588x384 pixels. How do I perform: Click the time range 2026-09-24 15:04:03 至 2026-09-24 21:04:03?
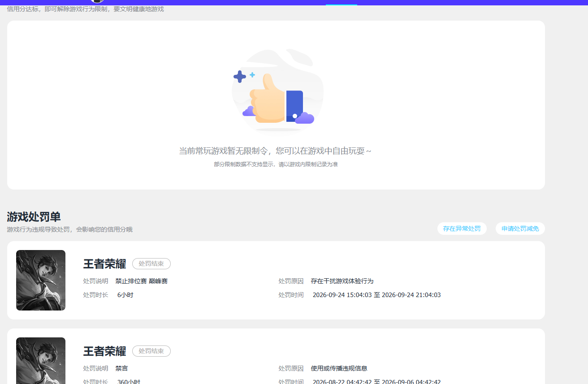[376, 295]
